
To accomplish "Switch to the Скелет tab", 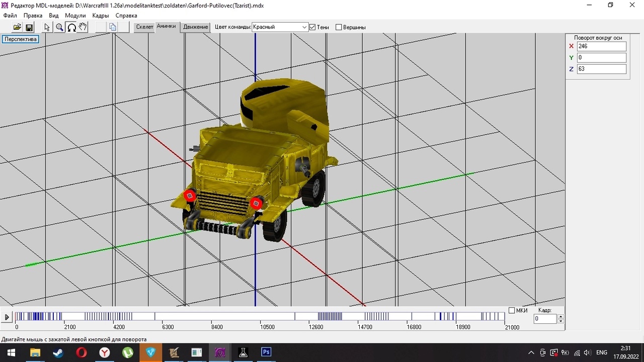I will 144,27.
